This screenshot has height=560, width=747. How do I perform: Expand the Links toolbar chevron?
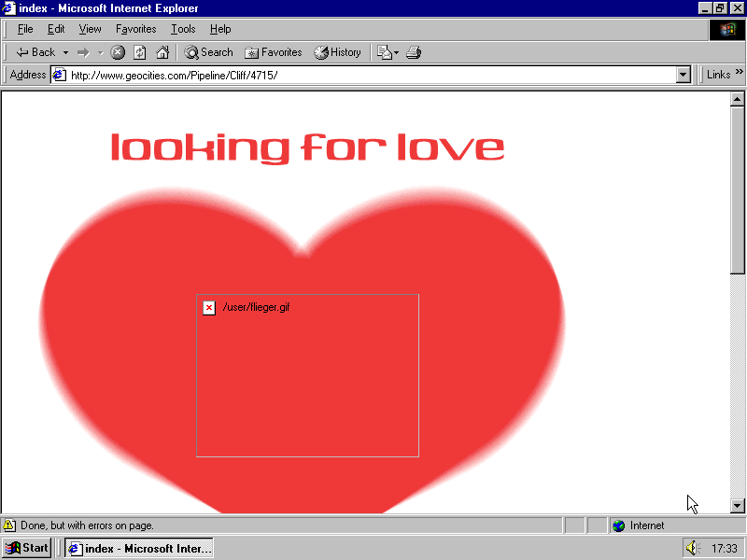[740, 73]
